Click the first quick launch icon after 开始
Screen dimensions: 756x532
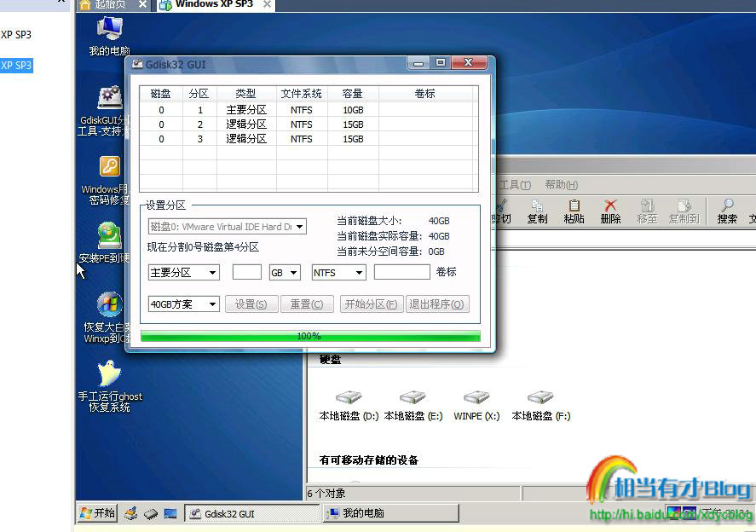130,514
